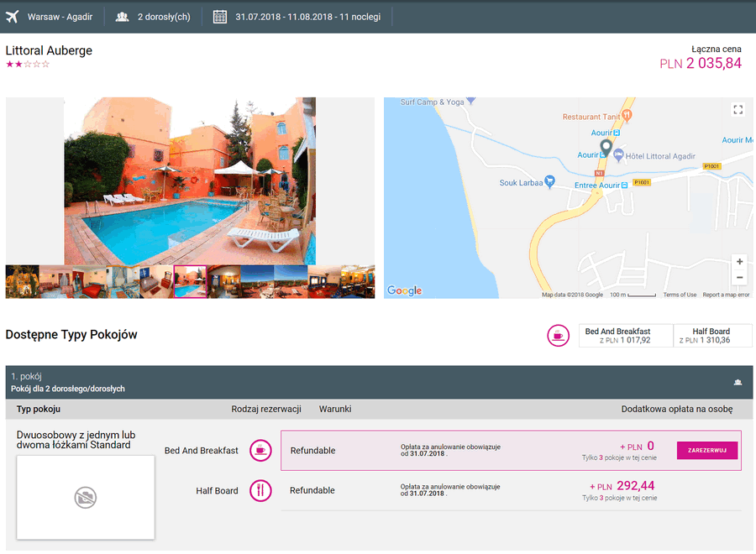Screen dimensions: 756x554
Task: Open the calendar icon for travel dates
Action: pos(220,17)
